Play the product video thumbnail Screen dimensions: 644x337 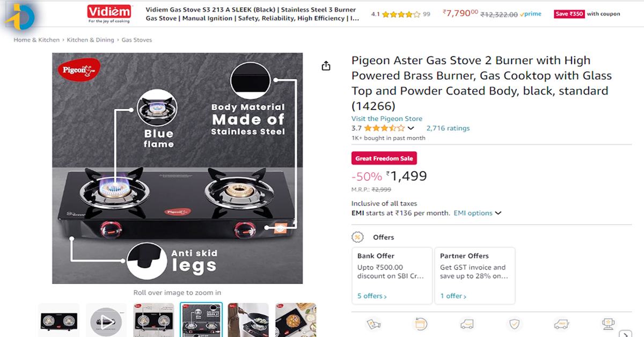[x=106, y=321]
